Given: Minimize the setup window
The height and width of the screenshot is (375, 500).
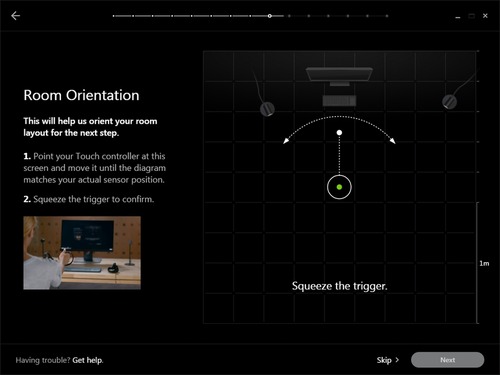Looking at the screenshot, I should (x=458, y=16).
